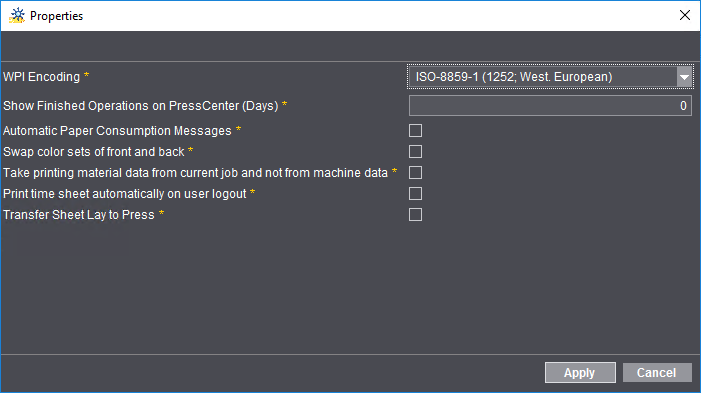Click the Transfer Sheet Lay to Press label
The height and width of the screenshot is (393, 701).
79,215
